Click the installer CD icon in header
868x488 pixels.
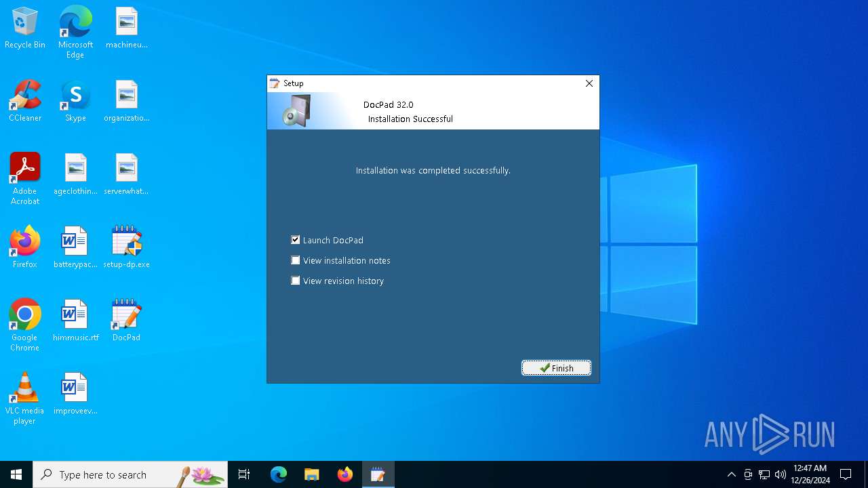click(x=297, y=110)
